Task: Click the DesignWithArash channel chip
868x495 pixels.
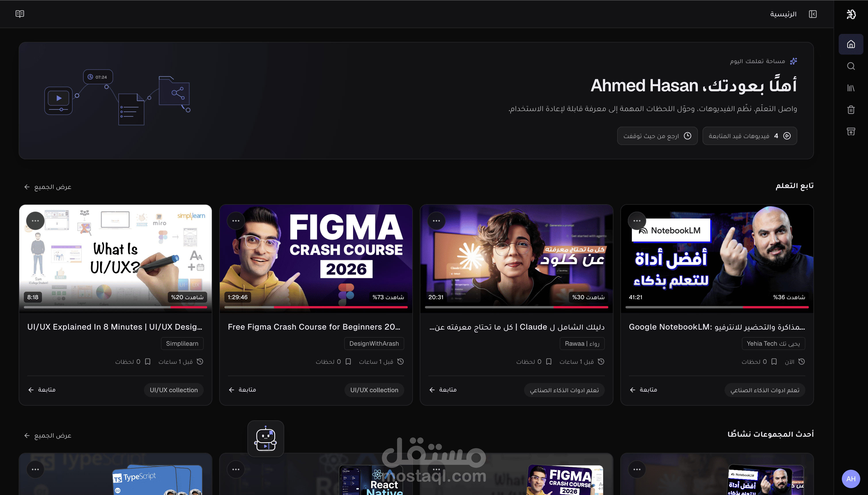Action: [374, 343]
